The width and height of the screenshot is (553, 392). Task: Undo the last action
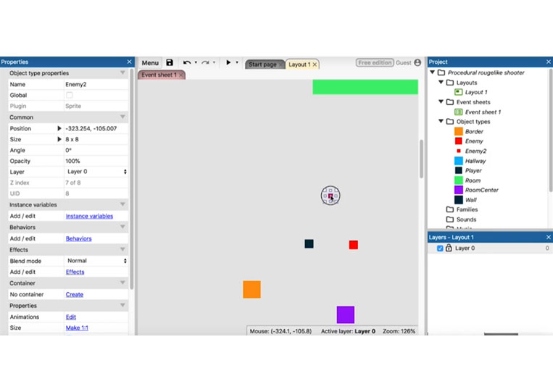[187, 62]
